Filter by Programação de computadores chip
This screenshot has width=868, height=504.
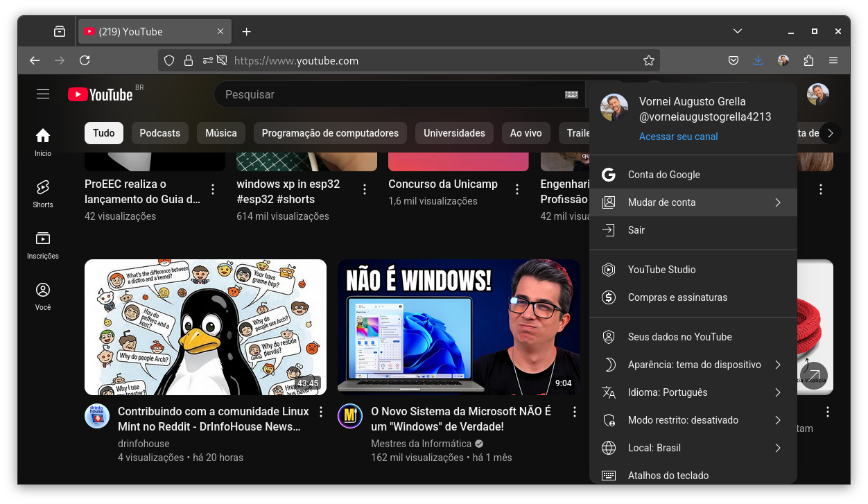330,133
